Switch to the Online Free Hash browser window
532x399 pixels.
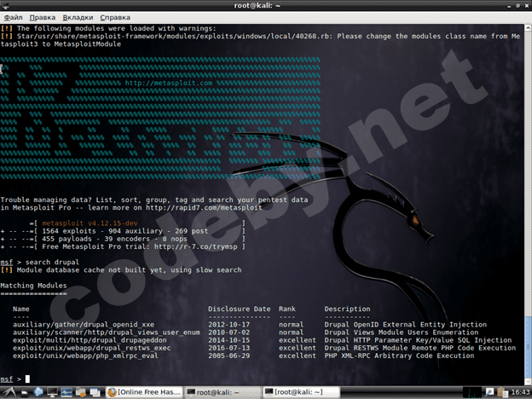tap(144, 392)
